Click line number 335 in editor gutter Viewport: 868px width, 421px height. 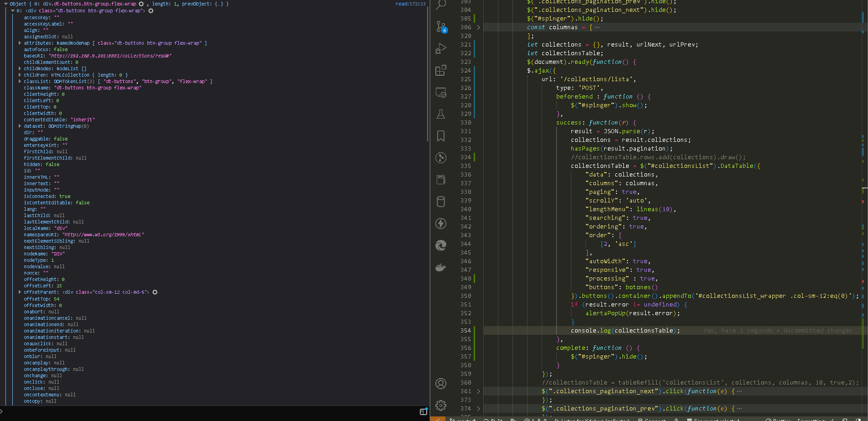pyautogui.click(x=465, y=166)
